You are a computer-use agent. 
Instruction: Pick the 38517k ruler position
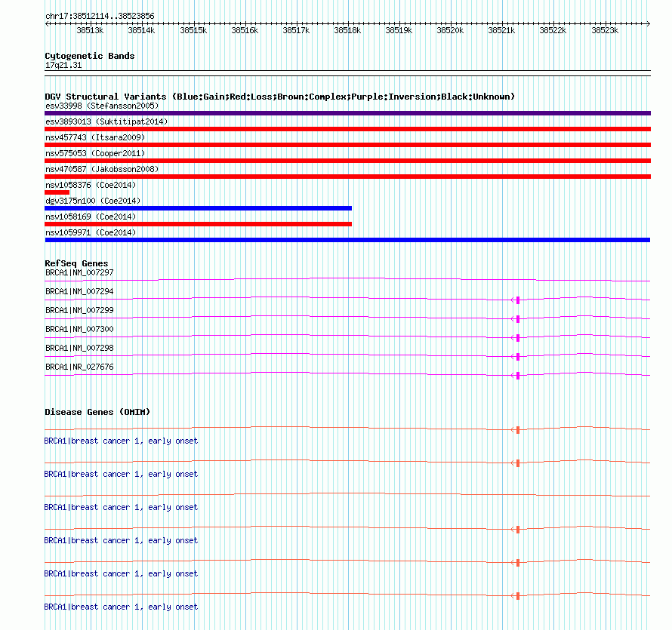tap(296, 30)
